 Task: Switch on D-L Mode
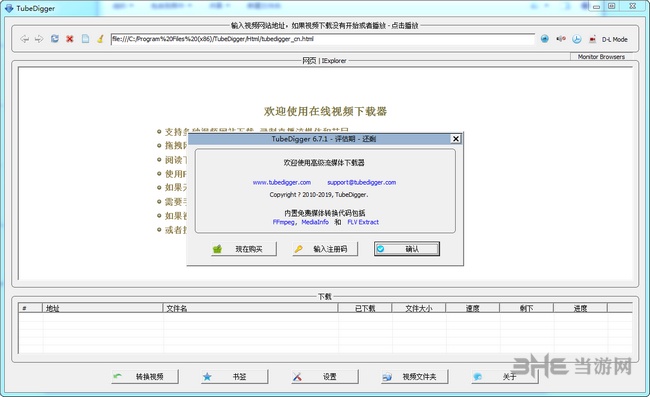615,39
